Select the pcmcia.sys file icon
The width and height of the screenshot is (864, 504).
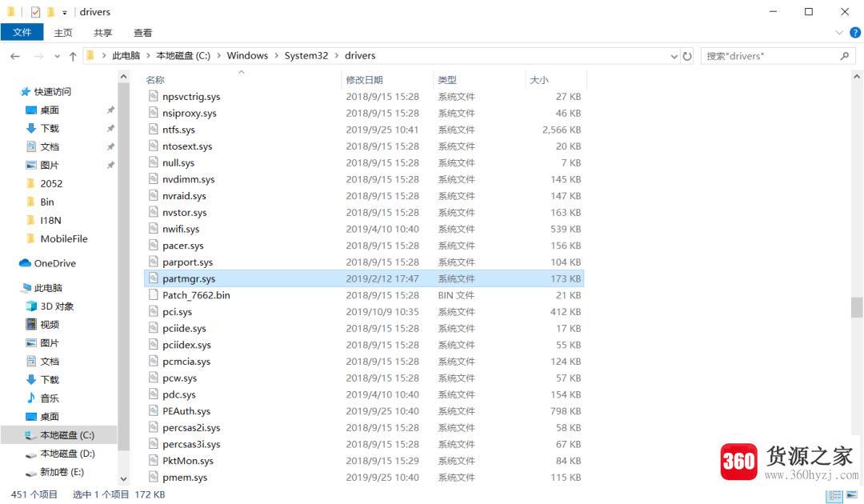coord(153,361)
